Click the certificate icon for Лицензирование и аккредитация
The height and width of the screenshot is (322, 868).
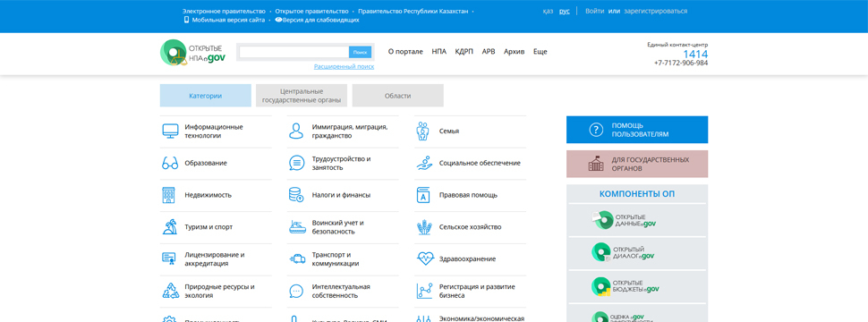tap(169, 258)
